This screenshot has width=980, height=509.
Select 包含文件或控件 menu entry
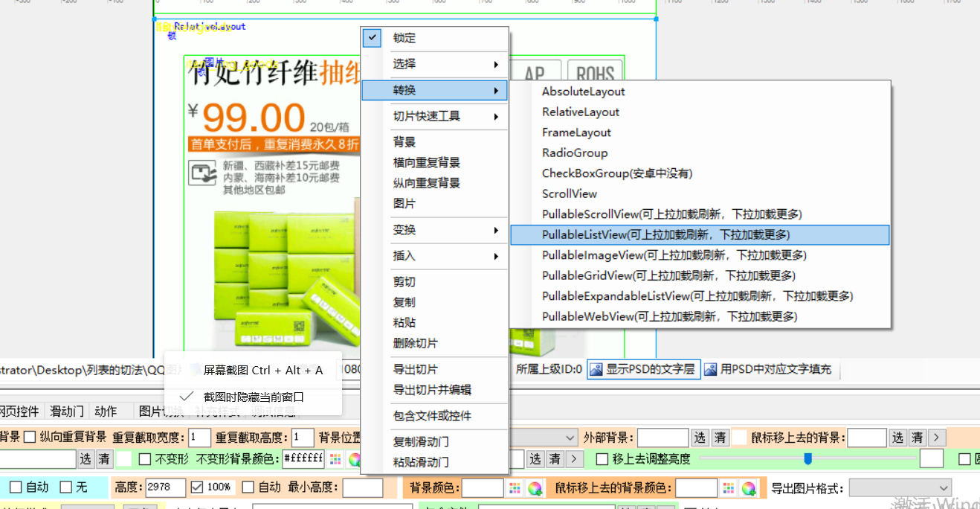[x=434, y=416]
